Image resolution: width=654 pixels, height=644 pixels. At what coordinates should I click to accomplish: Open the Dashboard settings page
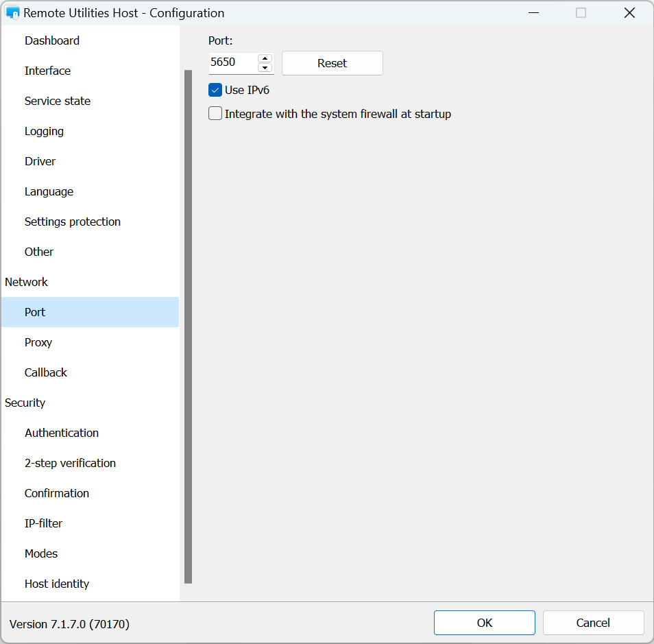click(90, 41)
